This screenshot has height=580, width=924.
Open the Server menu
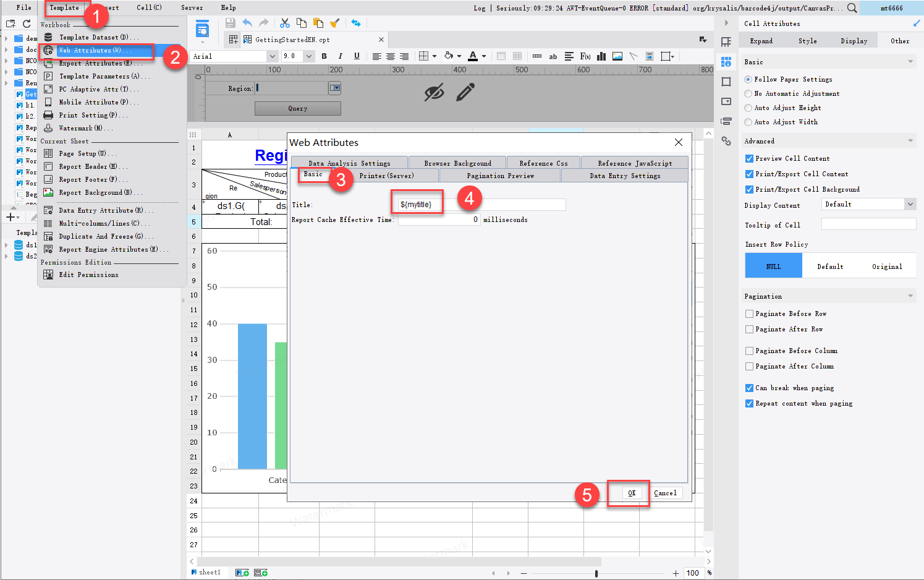click(192, 7)
